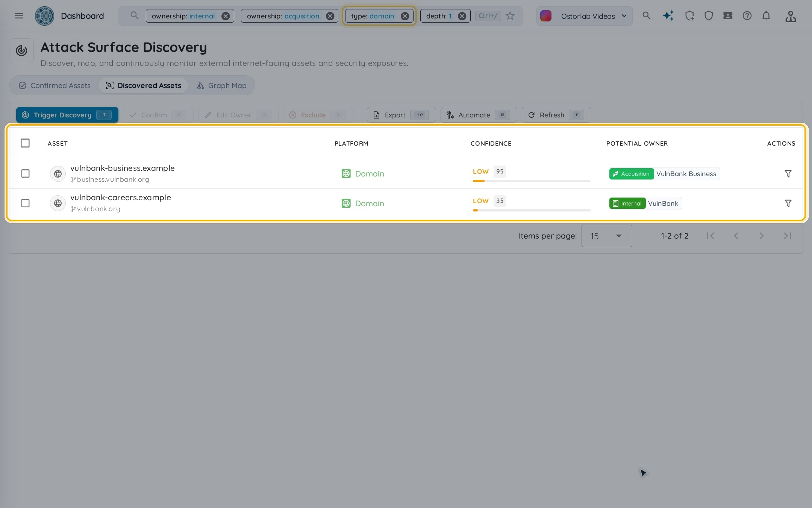Click the confidence bar for vulnbank-careers.example

(x=532, y=210)
